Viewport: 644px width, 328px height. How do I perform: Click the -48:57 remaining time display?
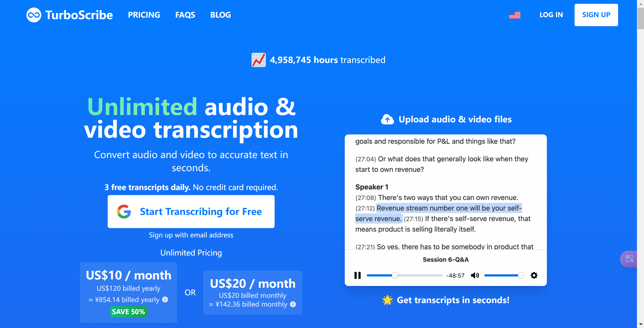(x=455, y=276)
